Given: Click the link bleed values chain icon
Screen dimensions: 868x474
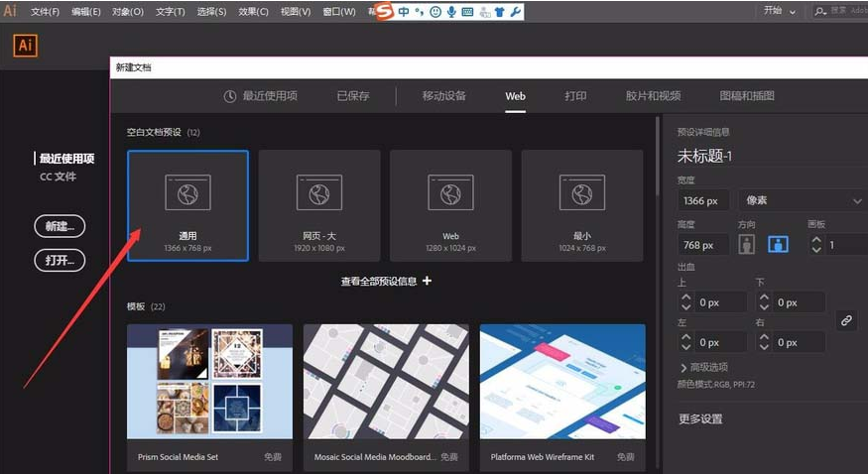Looking at the screenshot, I should coord(846,320).
